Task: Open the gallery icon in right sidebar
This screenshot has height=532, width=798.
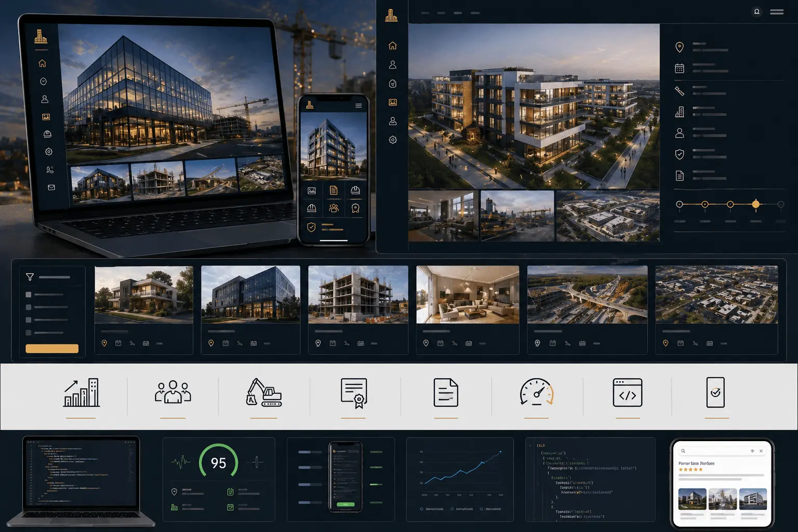Action: [393, 102]
